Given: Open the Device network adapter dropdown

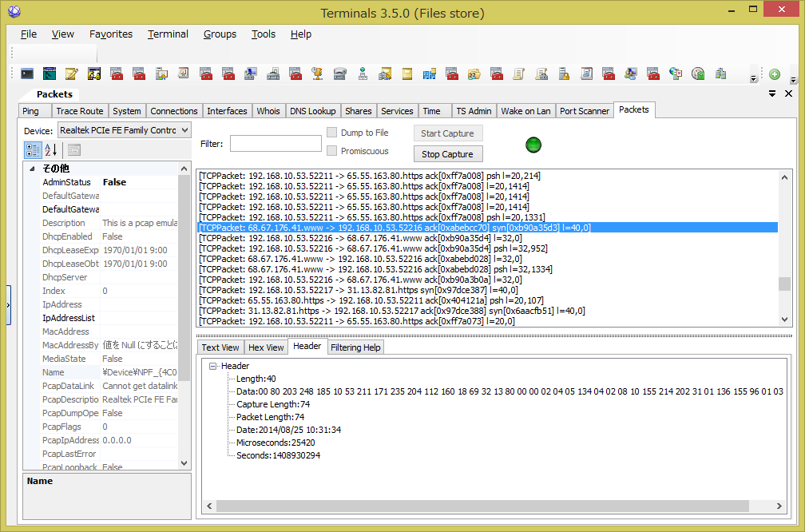Looking at the screenshot, I should (x=183, y=129).
